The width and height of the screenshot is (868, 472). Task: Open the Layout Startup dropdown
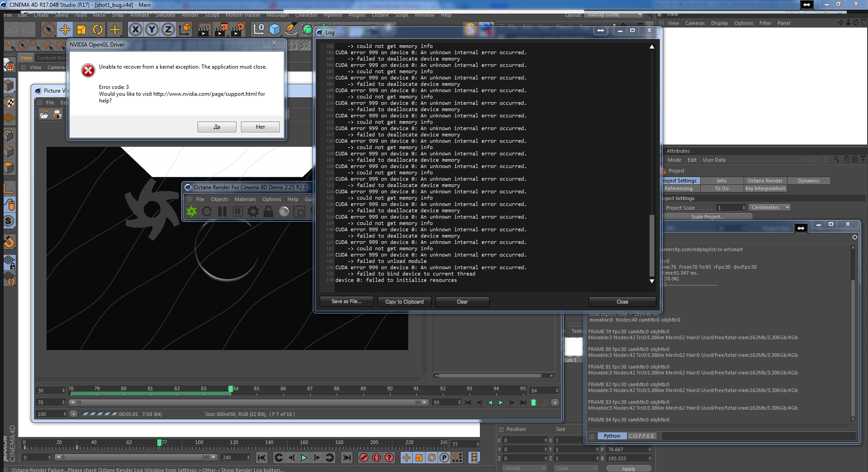(613, 14)
